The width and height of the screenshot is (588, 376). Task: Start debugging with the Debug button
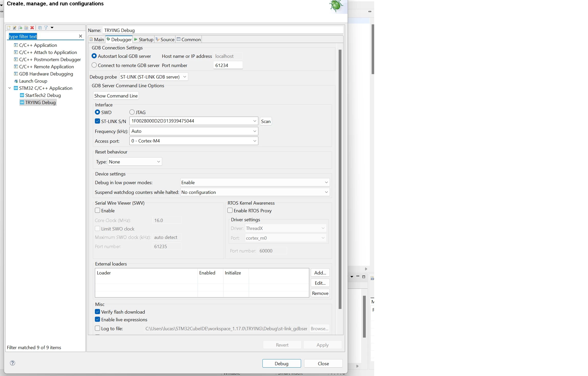(x=282, y=363)
